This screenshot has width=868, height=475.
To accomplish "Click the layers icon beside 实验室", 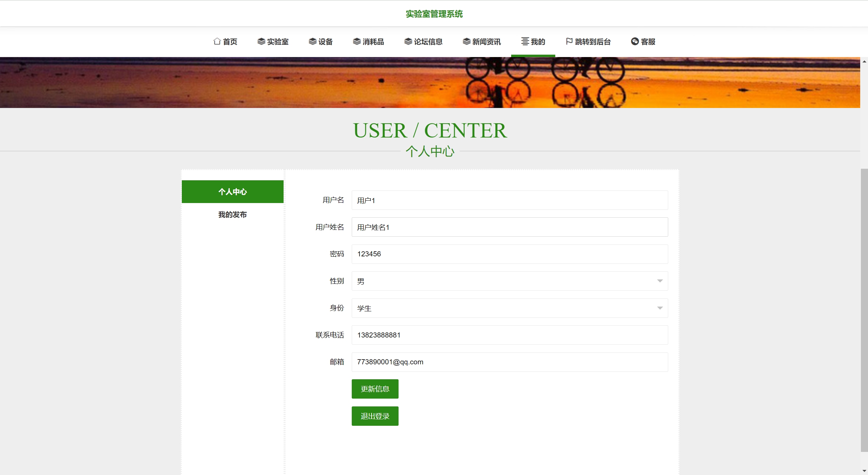I will point(261,41).
